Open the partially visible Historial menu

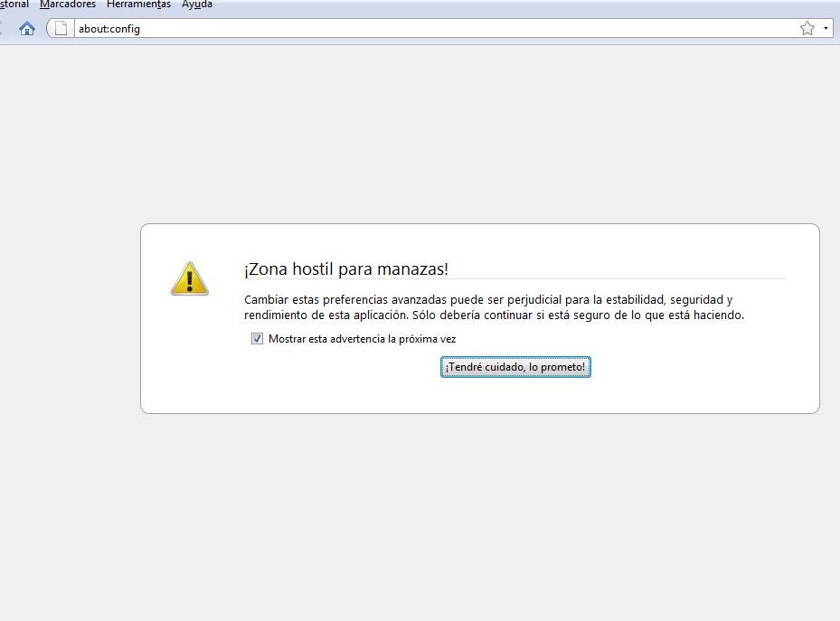click(x=14, y=5)
